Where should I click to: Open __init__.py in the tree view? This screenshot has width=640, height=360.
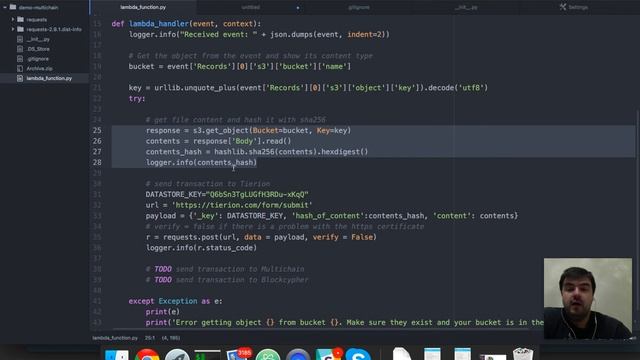click(38, 39)
